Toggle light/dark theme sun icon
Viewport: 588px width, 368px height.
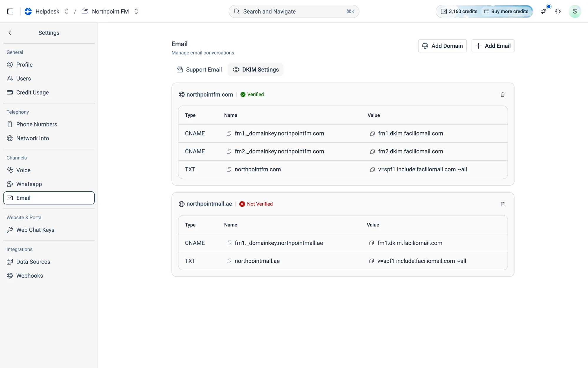(558, 11)
